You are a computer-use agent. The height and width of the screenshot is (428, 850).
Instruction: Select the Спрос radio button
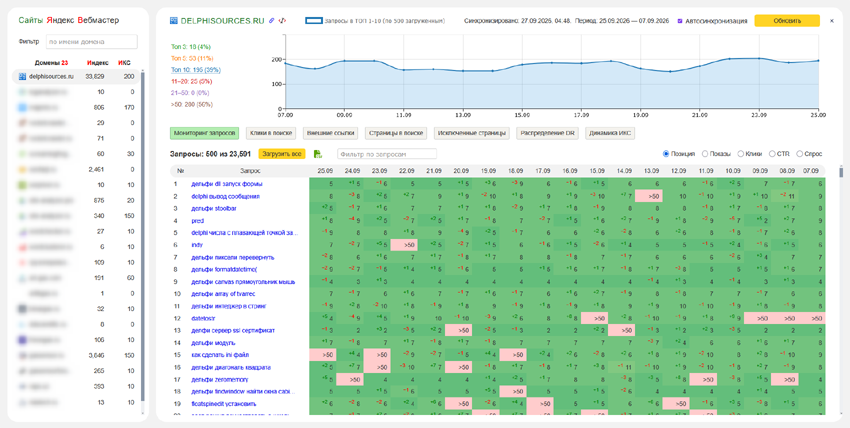click(x=799, y=154)
